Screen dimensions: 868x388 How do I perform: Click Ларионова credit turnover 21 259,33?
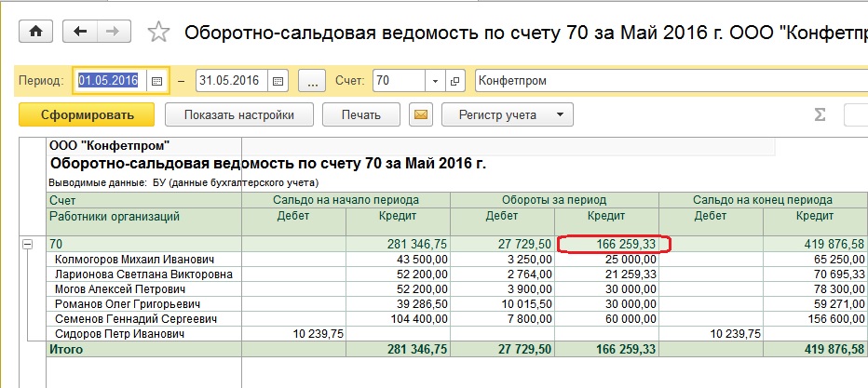(x=606, y=274)
